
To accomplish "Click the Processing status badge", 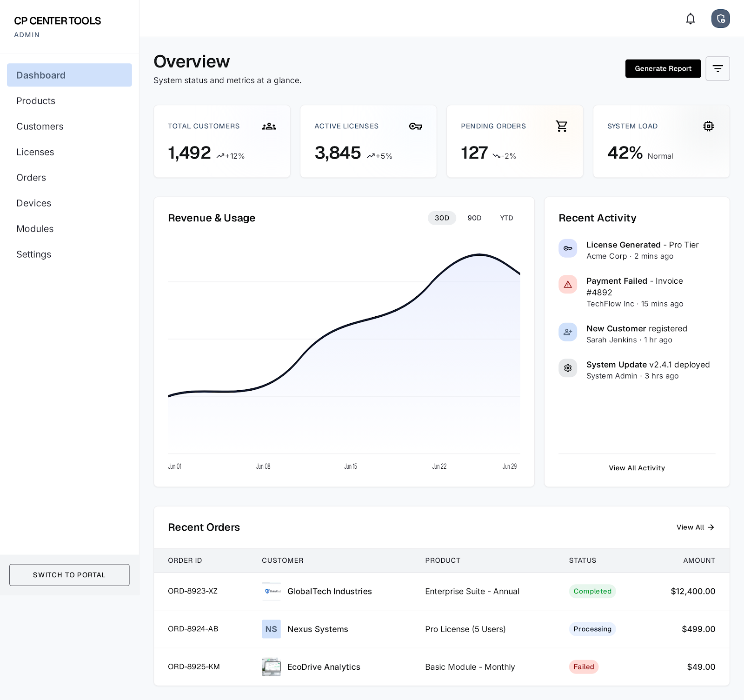I will point(592,629).
